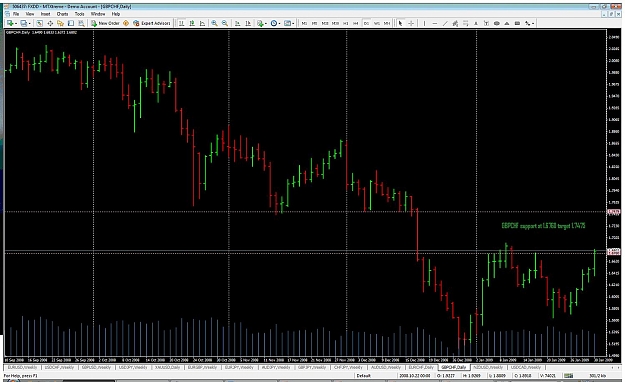Open the Strategy Tester icon
625x382 pixels.
[x=81, y=23]
